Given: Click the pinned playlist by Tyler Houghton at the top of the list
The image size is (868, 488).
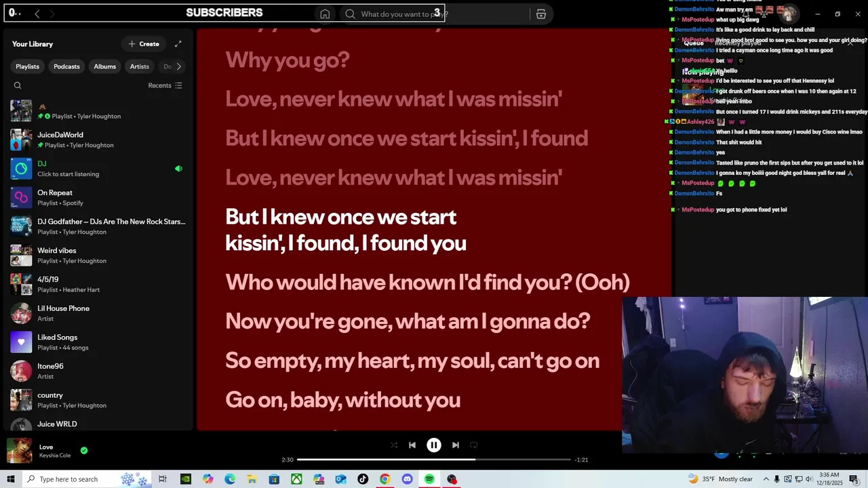Looking at the screenshot, I should pyautogui.click(x=98, y=111).
